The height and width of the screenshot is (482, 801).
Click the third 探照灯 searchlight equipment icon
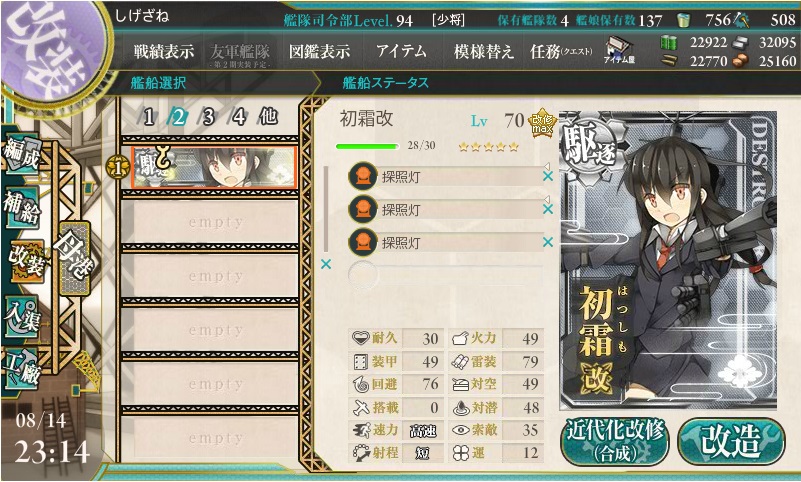coord(363,242)
